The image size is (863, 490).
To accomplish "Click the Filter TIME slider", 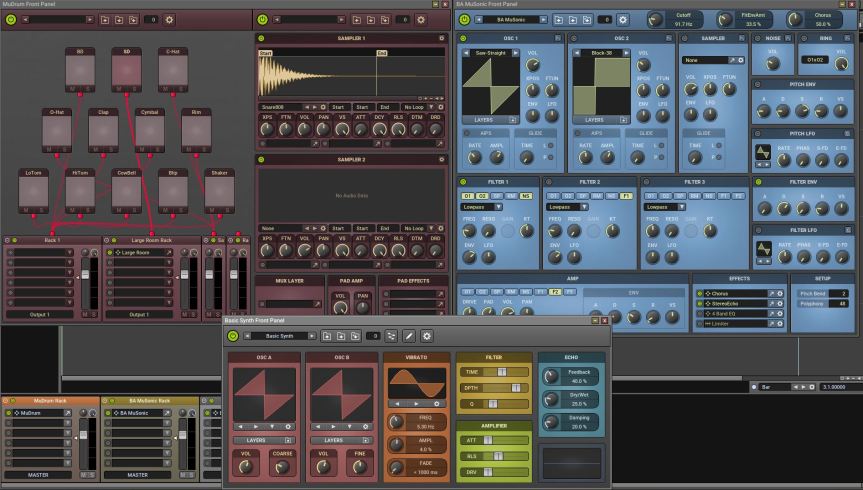I will 494,372.
